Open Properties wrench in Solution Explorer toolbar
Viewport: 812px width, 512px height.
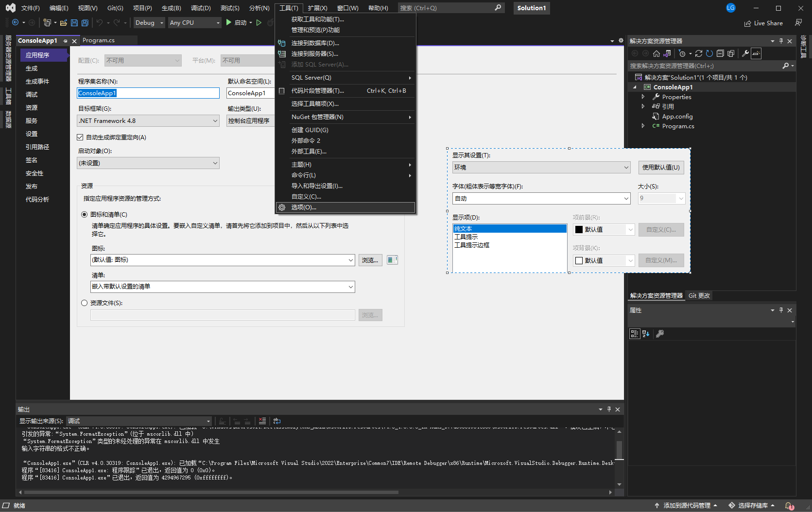coord(745,53)
